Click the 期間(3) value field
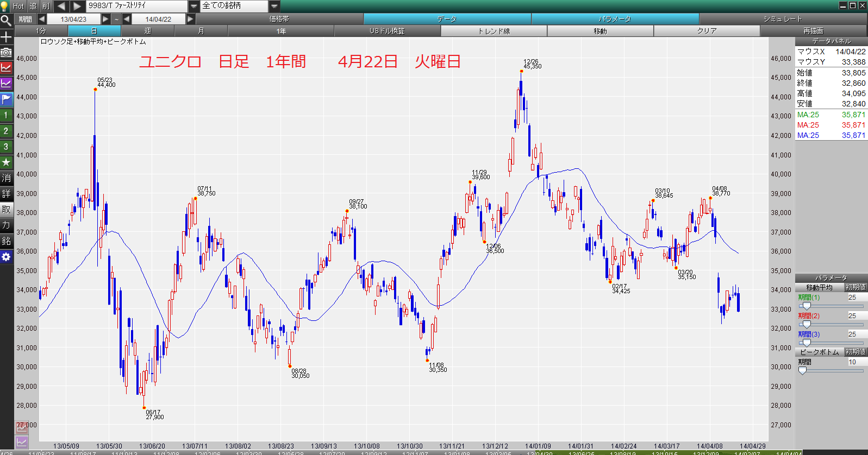Viewport: 868px width, 455px height. point(857,334)
